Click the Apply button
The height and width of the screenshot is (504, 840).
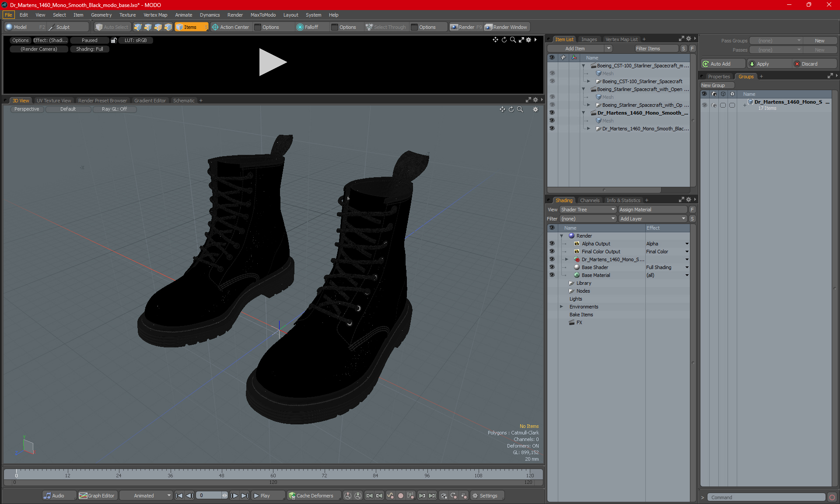(x=769, y=64)
